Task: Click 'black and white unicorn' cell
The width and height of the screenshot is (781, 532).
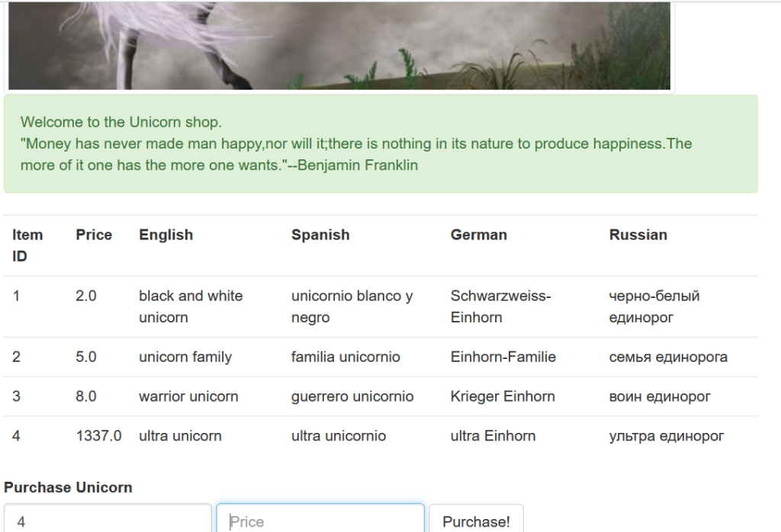Action: click(x=191, y=306)
